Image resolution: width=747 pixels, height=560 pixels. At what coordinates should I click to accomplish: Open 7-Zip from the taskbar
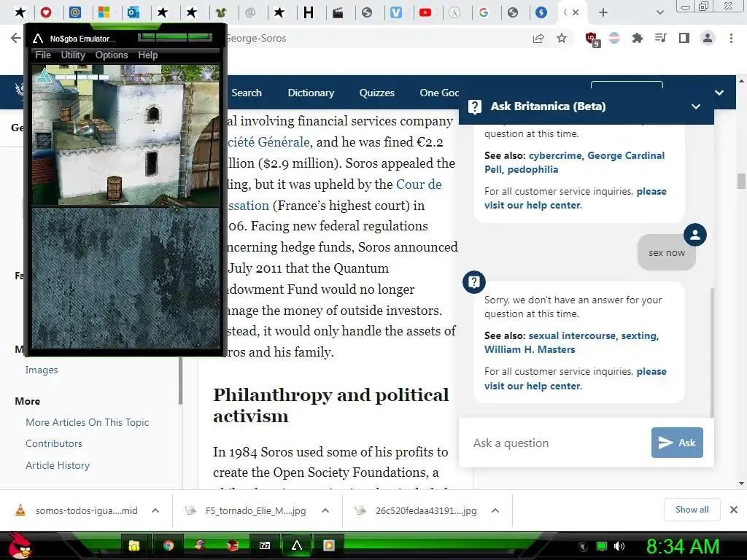pyautogui.click(x=264, y=545)
